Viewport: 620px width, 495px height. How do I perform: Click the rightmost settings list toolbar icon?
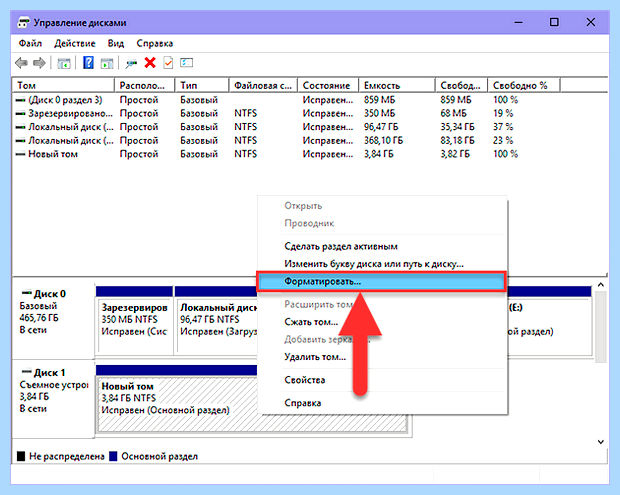(x=186, y=62)
